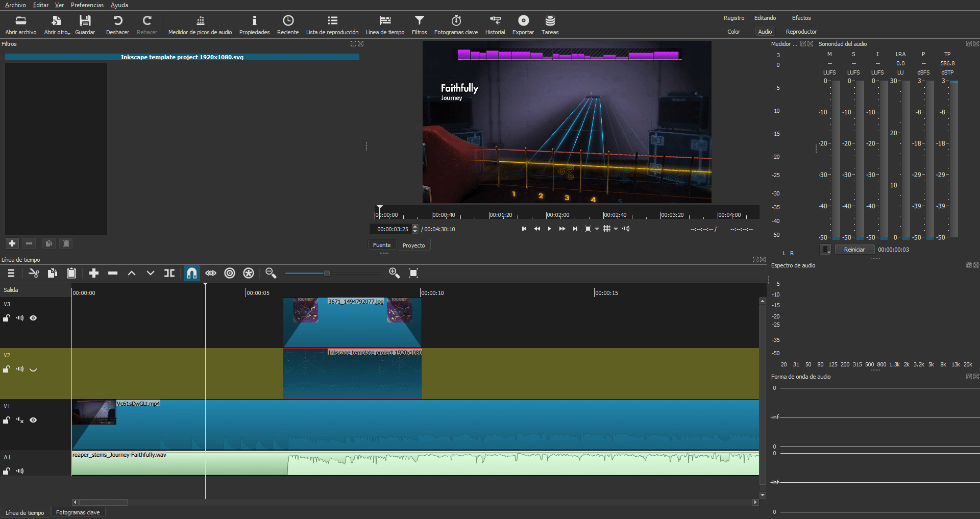Image resolution: width=980 pixels, height=519 pixels.
Task: Open Historial panel icon
Action: coord(495,24)
